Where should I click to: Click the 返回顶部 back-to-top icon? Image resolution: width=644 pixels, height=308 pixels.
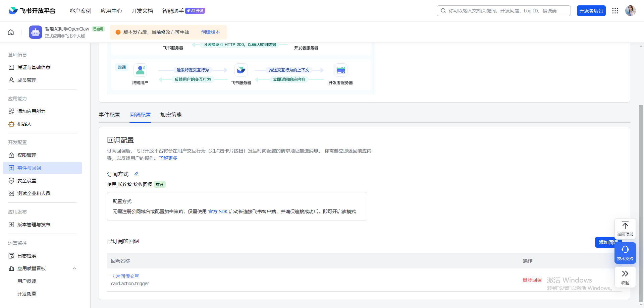tap(625, 225)
